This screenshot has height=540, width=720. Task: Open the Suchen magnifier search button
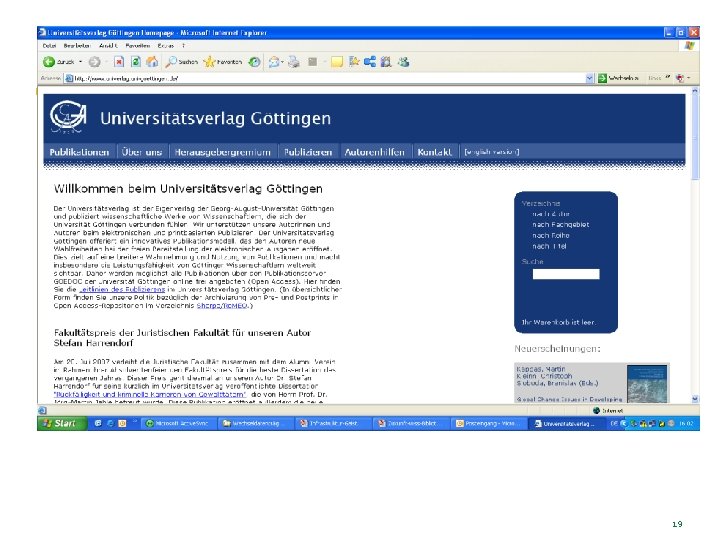182,62
